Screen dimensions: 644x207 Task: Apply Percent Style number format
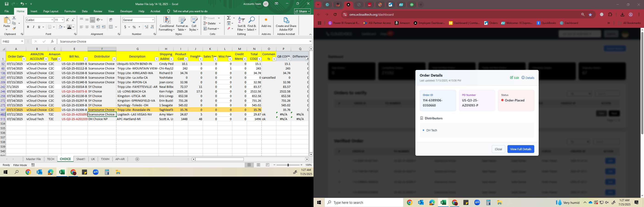click(x=134, y=27)
